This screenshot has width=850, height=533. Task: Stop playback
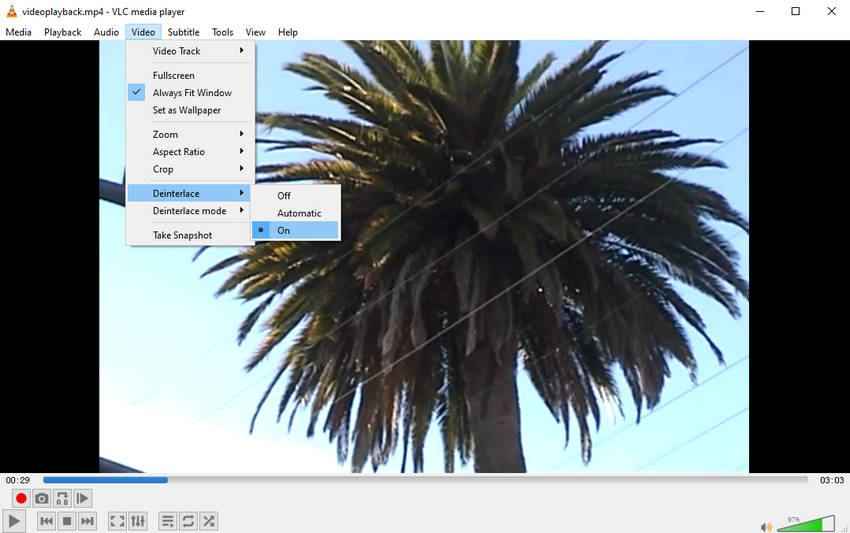click(67, 521)
